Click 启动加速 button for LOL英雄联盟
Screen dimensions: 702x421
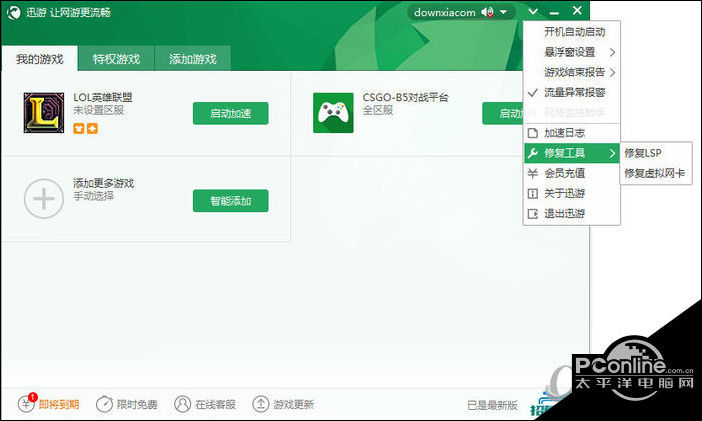point(231,113)
